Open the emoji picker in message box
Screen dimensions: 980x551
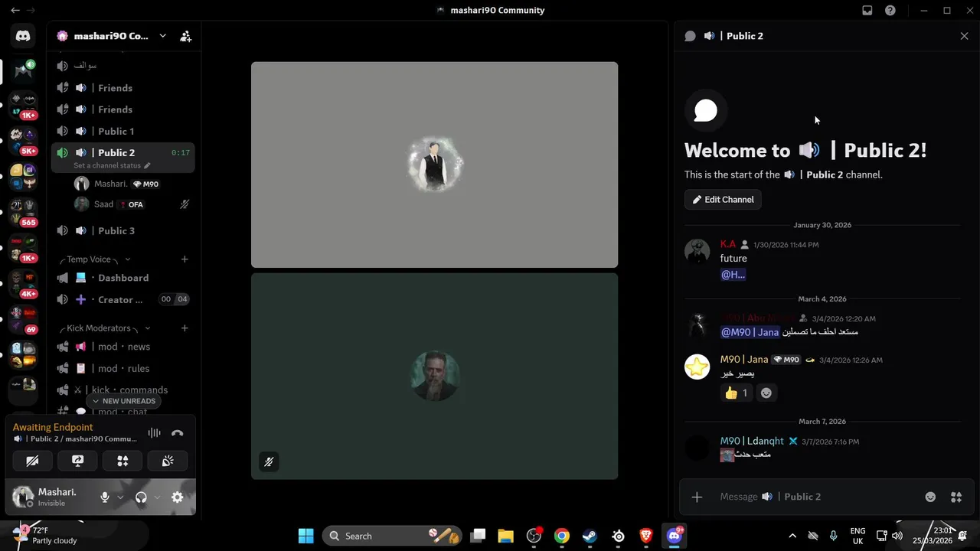[x=930, y=497]
